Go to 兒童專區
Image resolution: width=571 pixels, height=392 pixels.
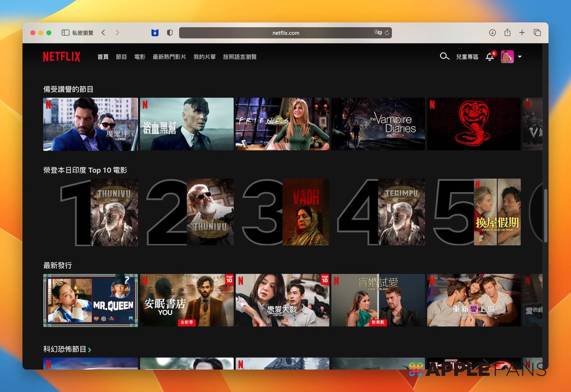[x=467, y=57]
